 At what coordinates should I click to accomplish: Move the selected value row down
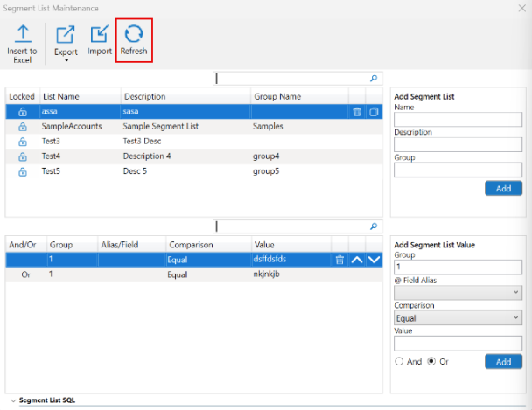pyautogui.click(x=374, y=260)
